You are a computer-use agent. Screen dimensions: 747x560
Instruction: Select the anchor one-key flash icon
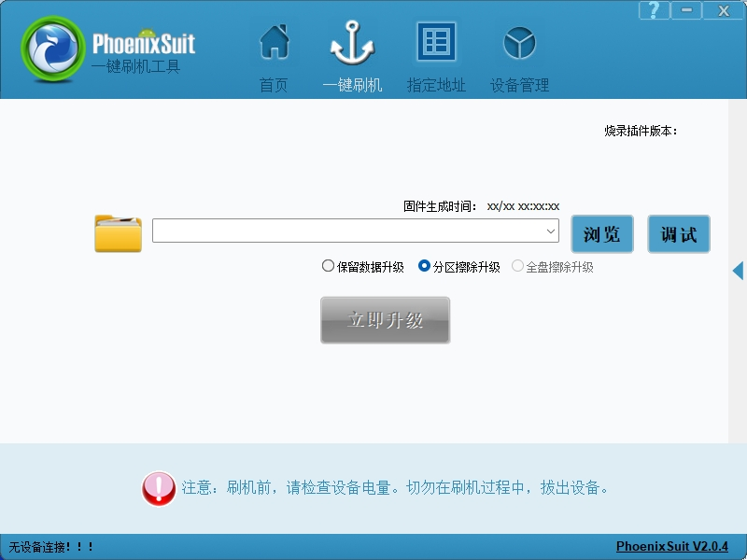(352, 43)
